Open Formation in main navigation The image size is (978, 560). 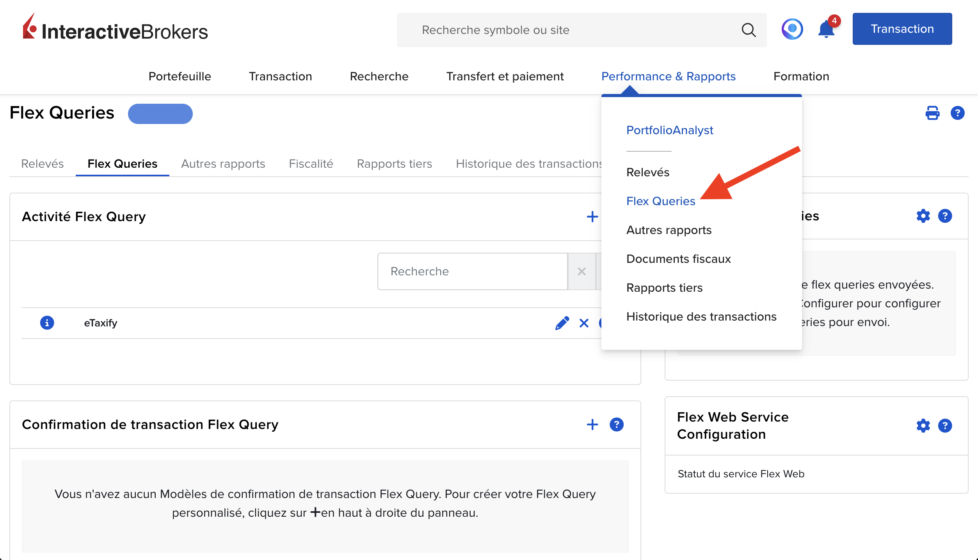coord(801,76)
